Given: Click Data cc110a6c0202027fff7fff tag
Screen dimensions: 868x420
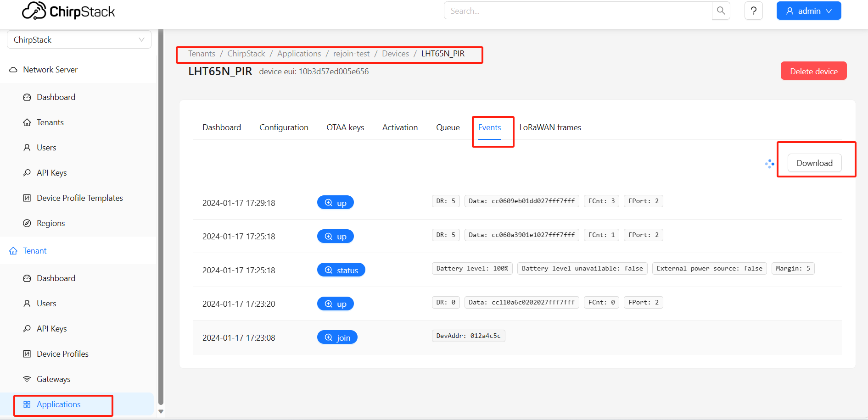Looking at the screenshot, I should coord(521,303).
